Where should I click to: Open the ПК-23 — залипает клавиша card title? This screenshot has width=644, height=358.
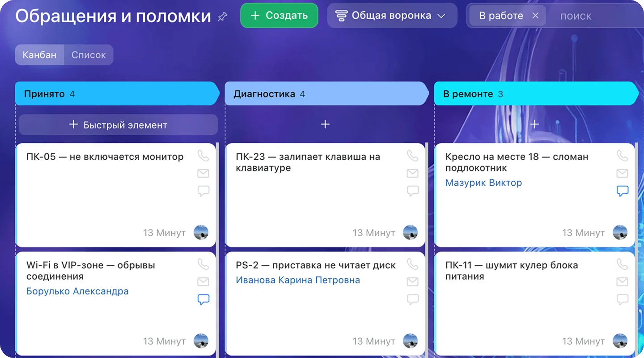point(308,162)
